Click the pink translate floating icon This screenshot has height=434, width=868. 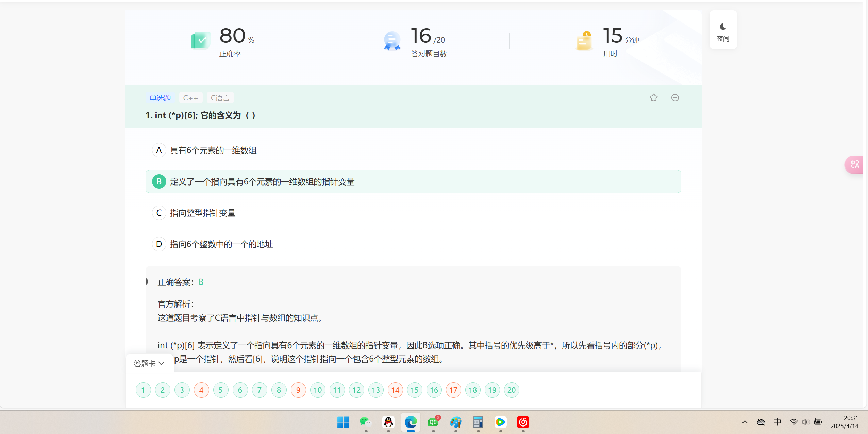[x=854, y=164]
